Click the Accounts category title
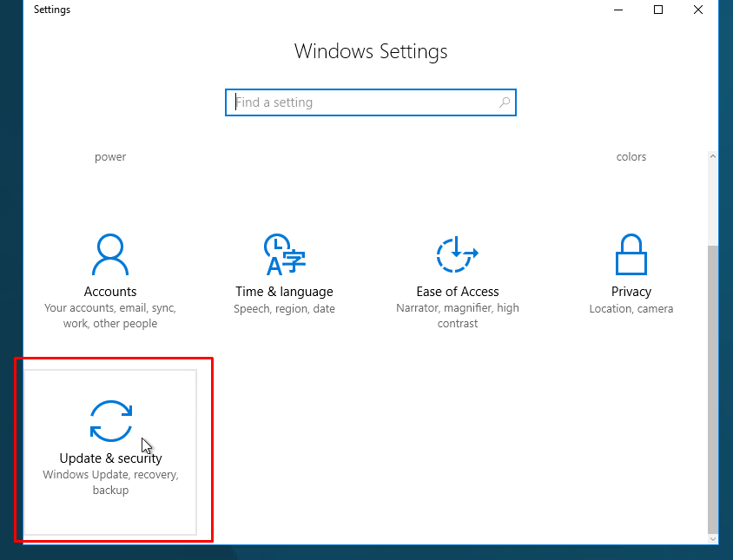 point(110,292)
